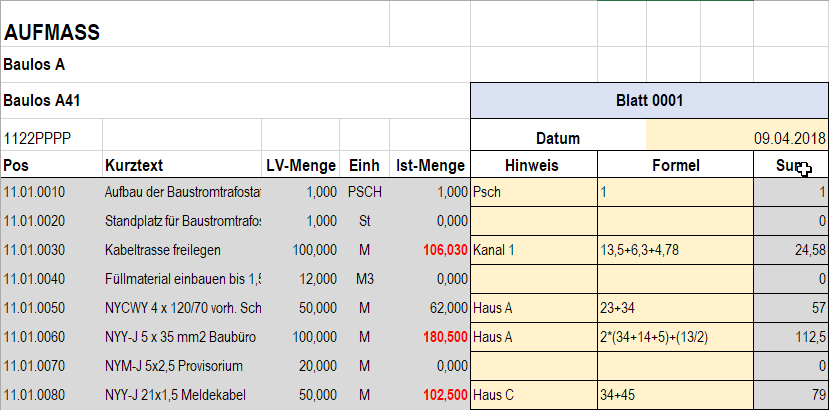Click the Datum label cell
Image resolution: width=829 pixels, height=410 pixels.
[558, 138]
